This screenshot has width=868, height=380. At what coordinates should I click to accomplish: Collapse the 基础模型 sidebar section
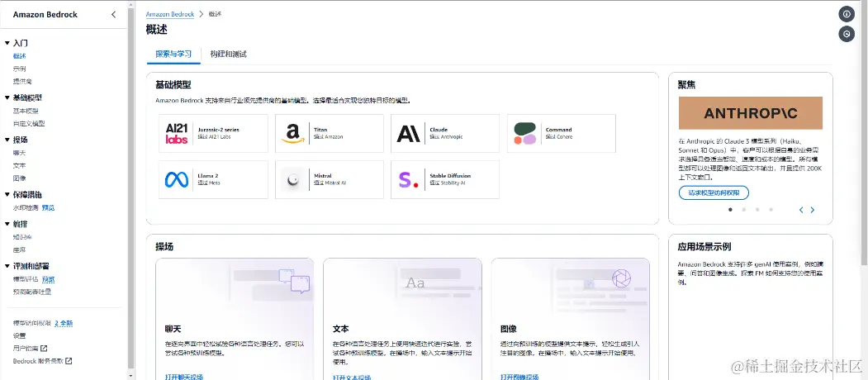(x=7, y=97)
